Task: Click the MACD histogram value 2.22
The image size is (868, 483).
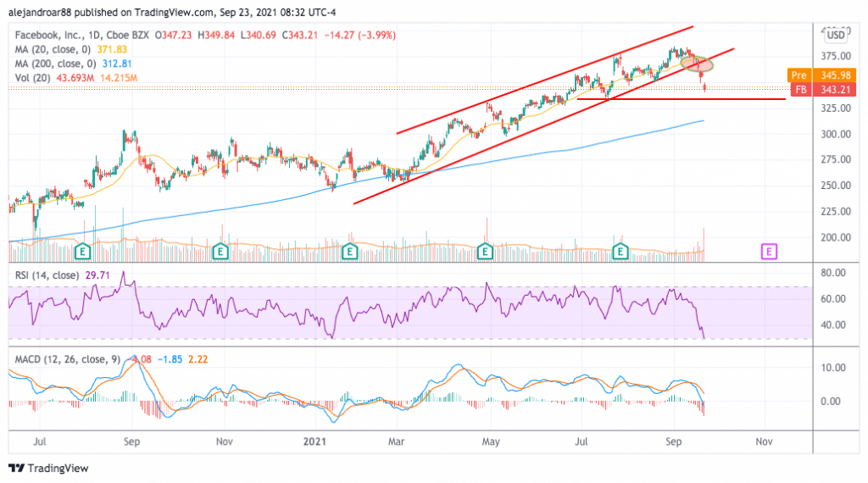Action: coord(198,359)
